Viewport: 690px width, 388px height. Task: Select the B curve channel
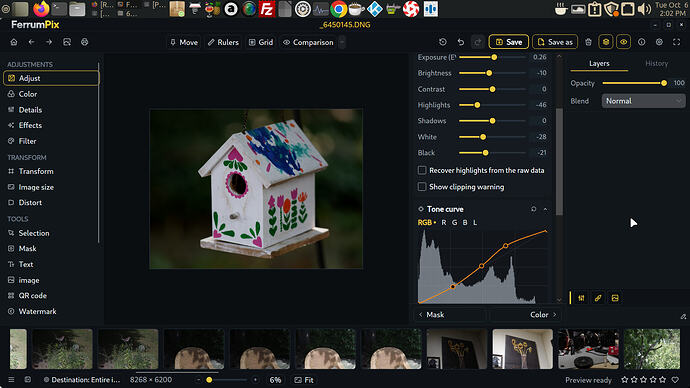pyautogui.click(x=465, y=223)
